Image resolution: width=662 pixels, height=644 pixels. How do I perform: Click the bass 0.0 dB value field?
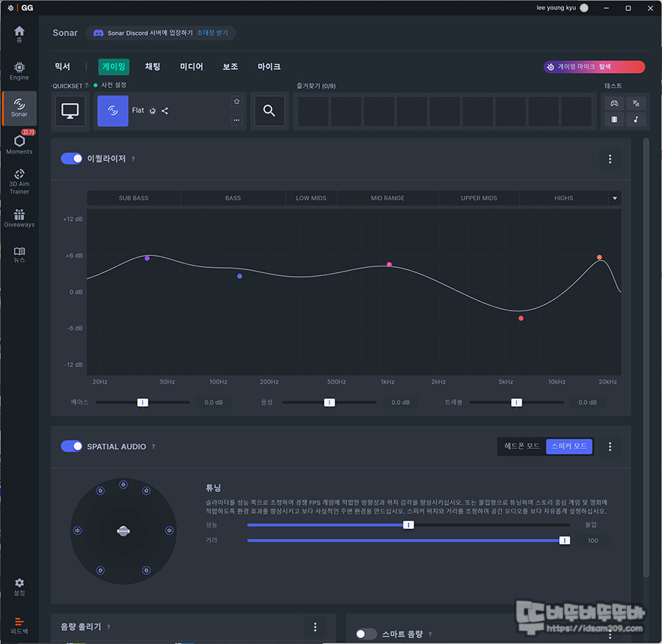point(213,403)
